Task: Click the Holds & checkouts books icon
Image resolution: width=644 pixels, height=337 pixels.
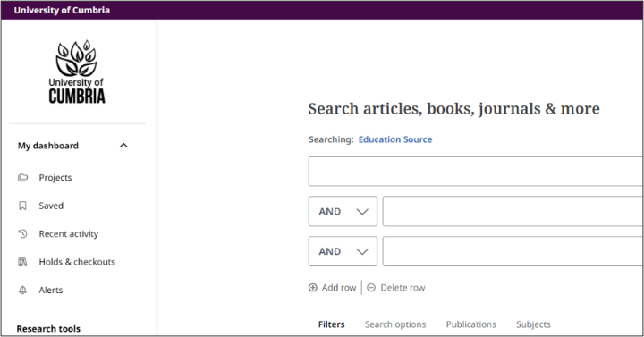Action: point(23,262)
